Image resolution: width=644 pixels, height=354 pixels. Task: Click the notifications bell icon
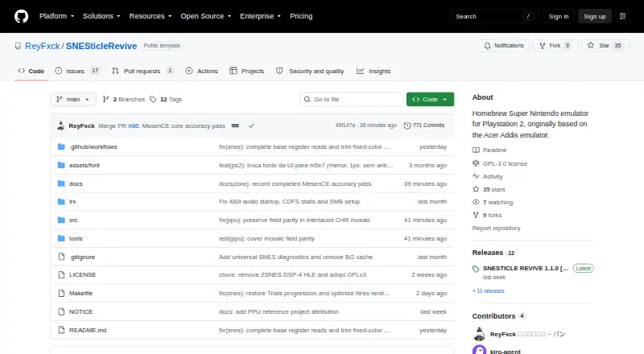pyautogui.click(x=487, y=46)
